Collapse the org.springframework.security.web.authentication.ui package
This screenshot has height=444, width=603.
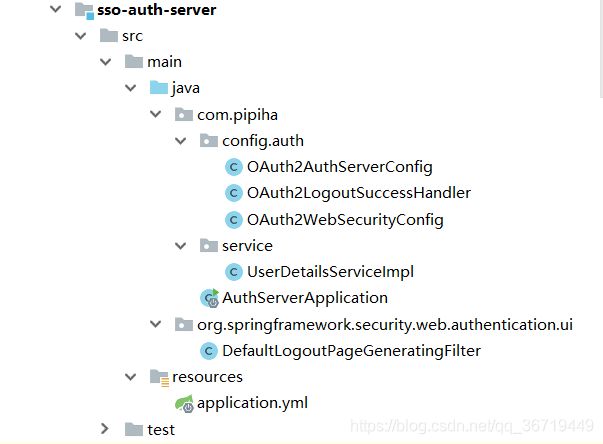coord(155,324)
